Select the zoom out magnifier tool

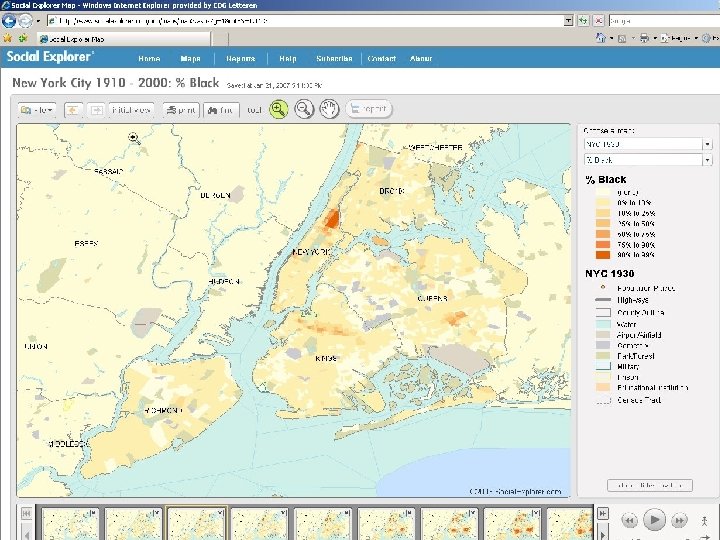tap(304, 109)
